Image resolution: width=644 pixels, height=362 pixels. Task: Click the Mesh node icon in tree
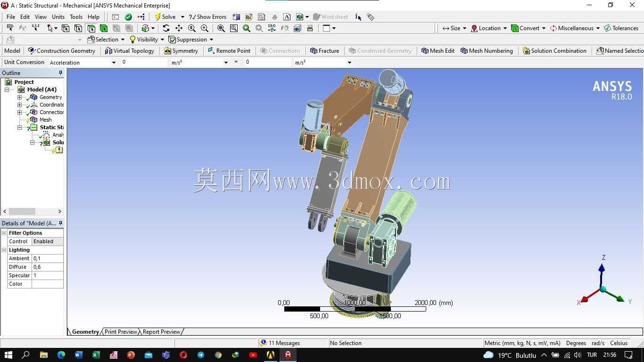(x=33, y=120)
